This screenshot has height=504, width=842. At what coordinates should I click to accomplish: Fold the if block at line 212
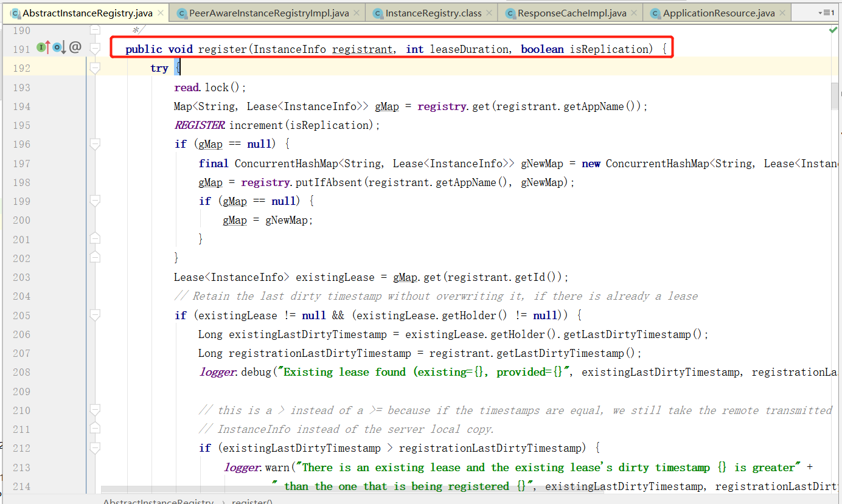tap(94, 448)
